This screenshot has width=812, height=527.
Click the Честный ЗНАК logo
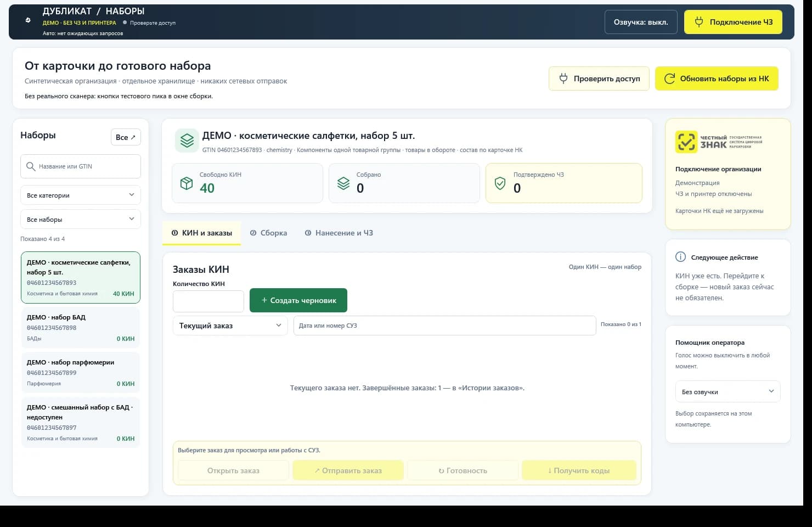click(x=719, y=142)
